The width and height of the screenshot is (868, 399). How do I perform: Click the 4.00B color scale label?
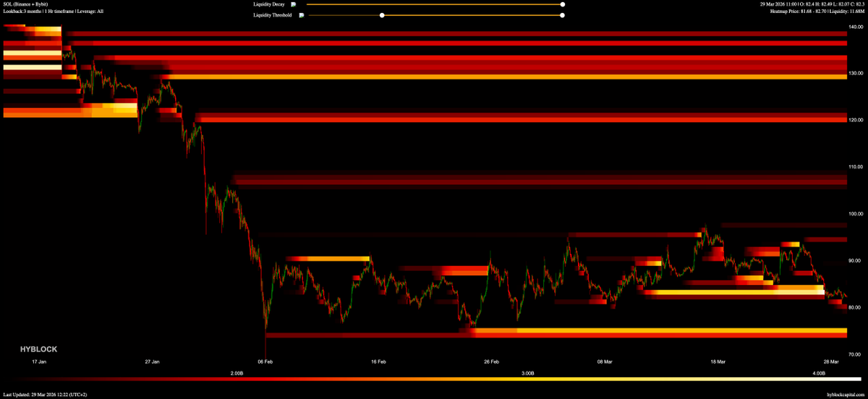pos(819,373)
